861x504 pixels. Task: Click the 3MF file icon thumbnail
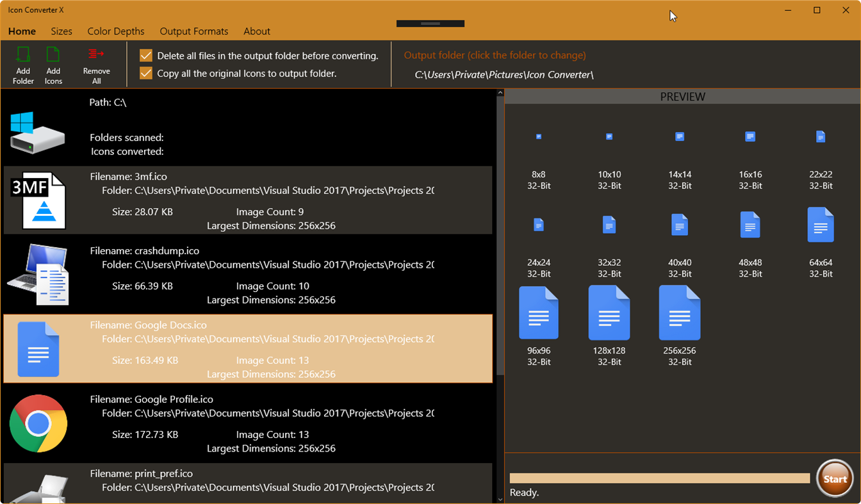[x=38, y=200]
